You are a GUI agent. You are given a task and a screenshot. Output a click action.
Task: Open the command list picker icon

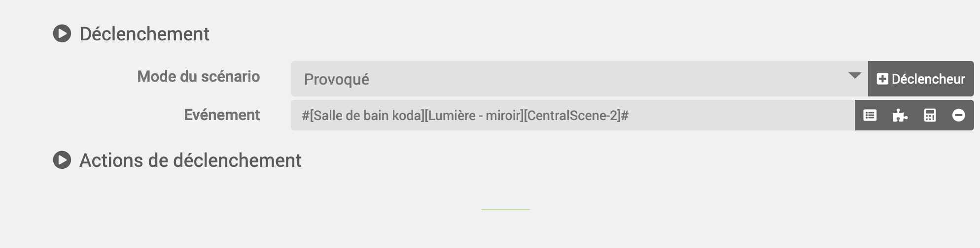pos(870,116)
